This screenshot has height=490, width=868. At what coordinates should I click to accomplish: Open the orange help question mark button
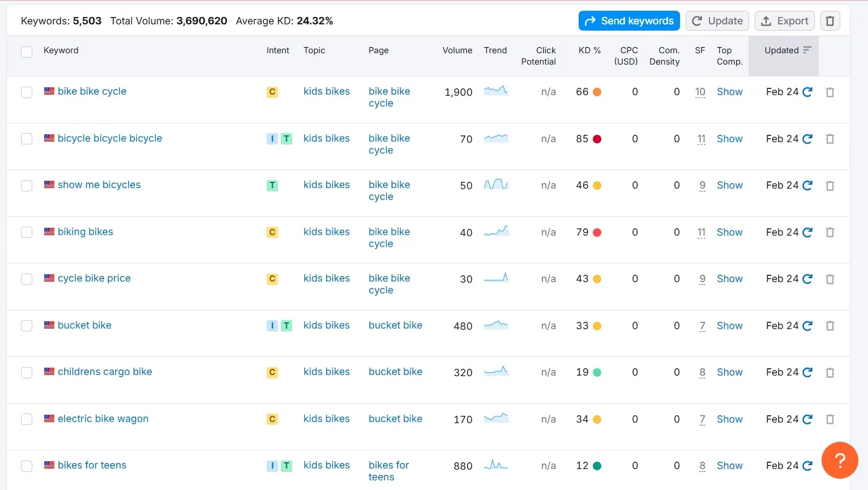tap(840, 460)
